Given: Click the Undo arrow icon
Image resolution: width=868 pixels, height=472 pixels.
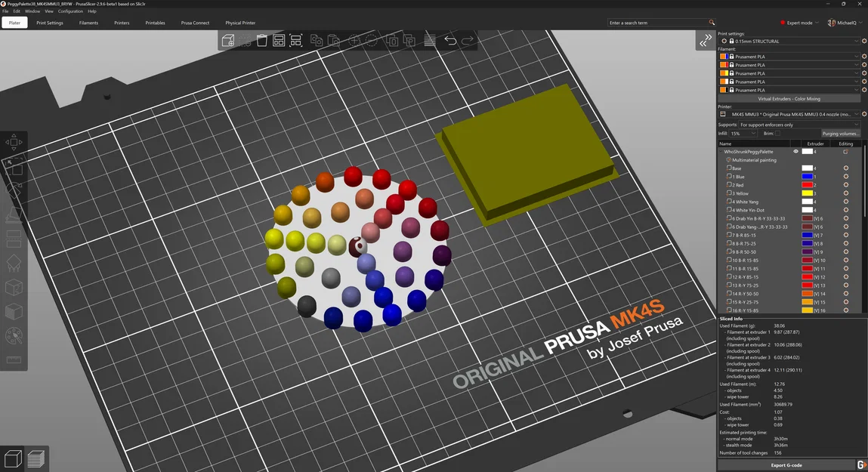Looking at the screenshot, I should coord(450,40).
